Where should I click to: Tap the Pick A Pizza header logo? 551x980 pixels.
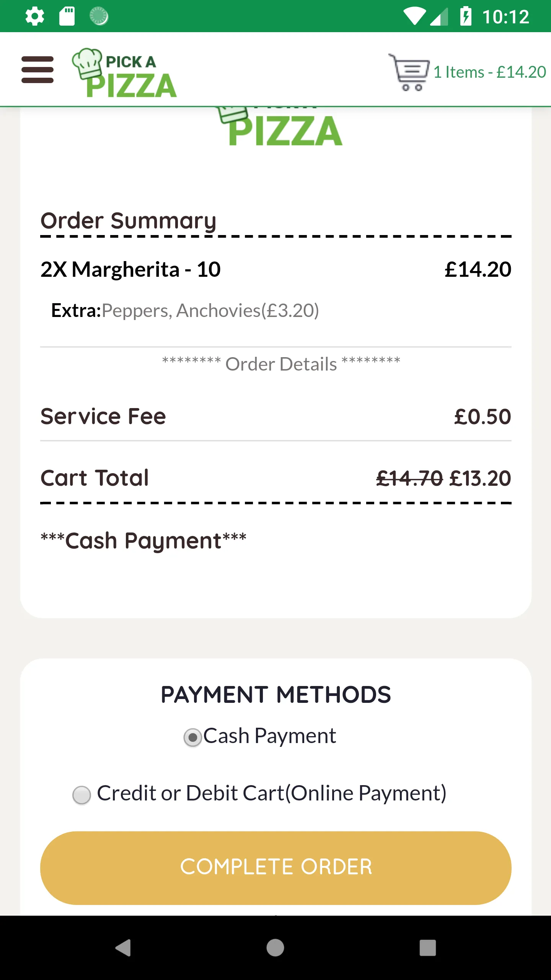[x=124, y=73]
